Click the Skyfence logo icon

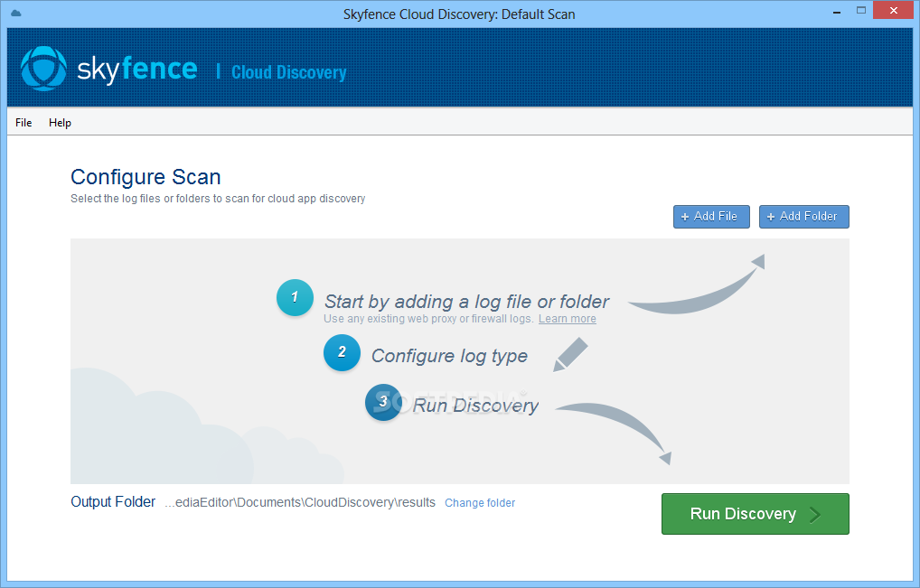point(43,69)
